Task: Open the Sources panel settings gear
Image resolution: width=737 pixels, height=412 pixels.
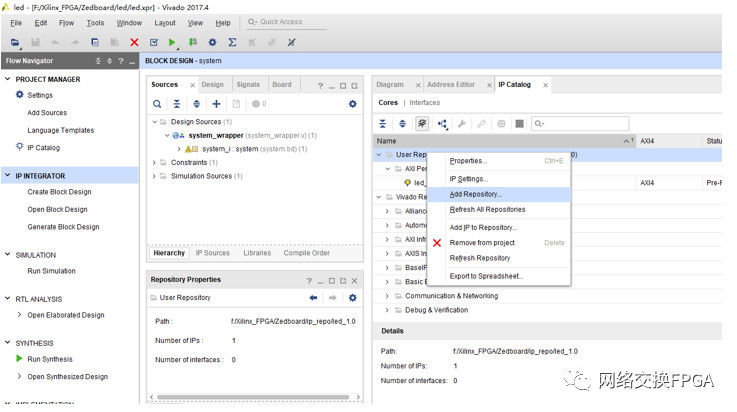Action: 353,104
